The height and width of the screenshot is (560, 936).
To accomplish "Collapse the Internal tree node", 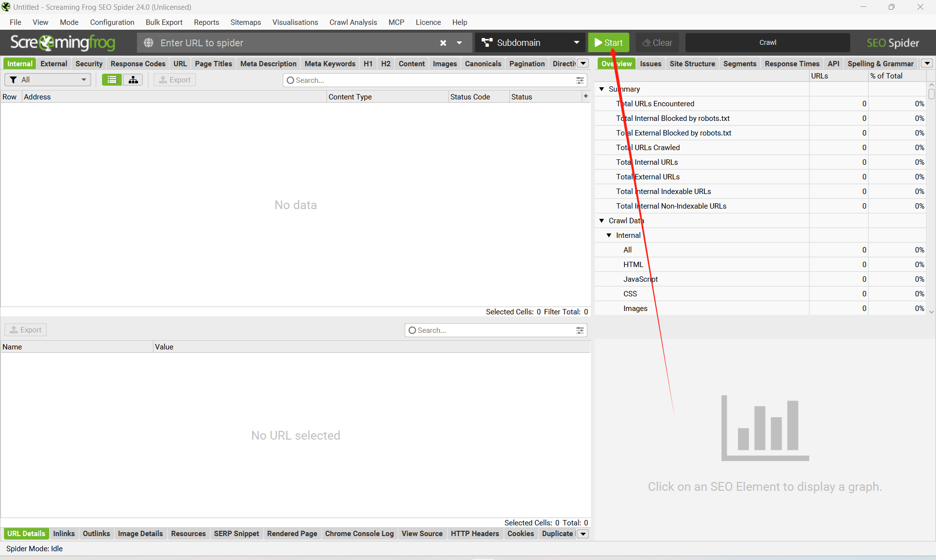I will 609,235.
